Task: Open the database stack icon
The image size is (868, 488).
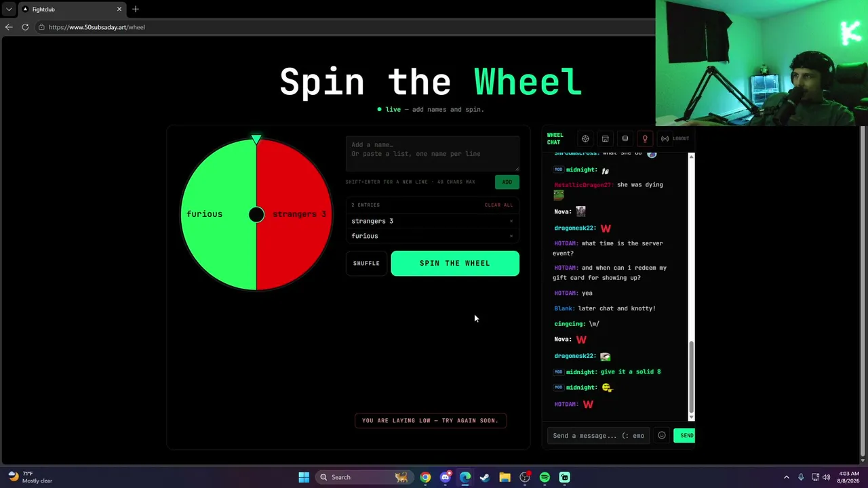Action: pos(625,139)
